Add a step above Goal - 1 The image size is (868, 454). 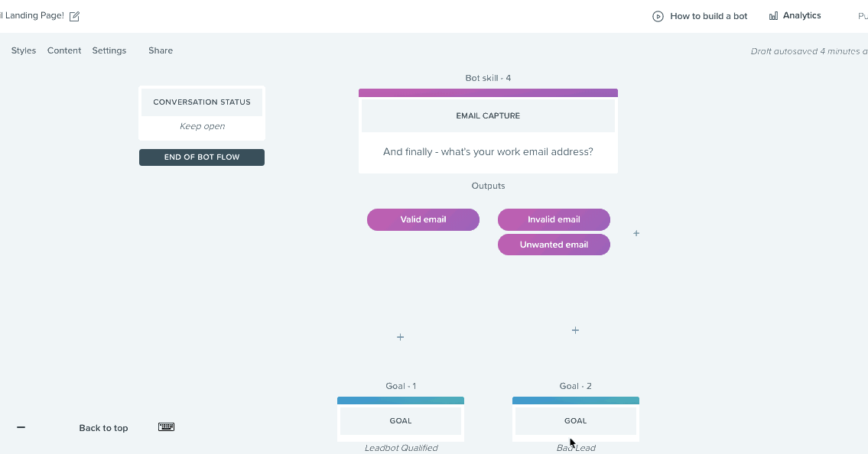click(400, 337)
